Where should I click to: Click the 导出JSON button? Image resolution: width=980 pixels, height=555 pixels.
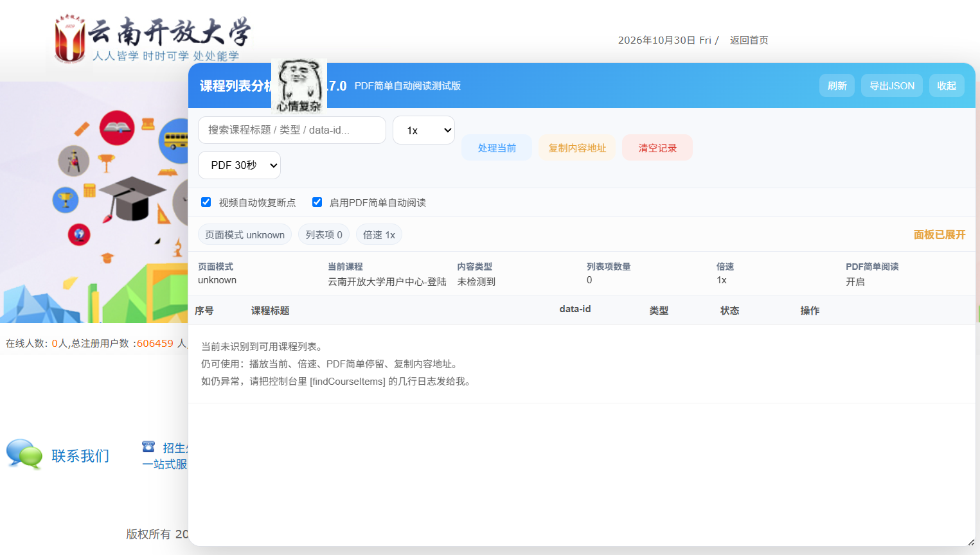click(x=892, y=85)
